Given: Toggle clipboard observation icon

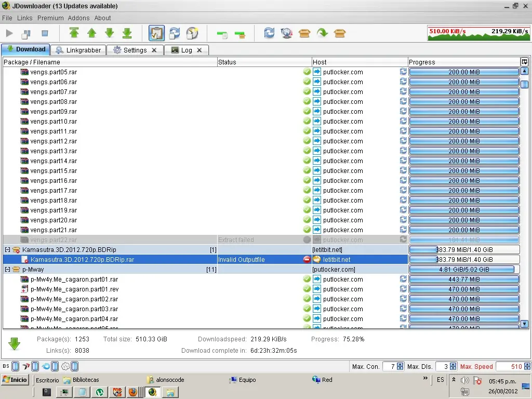Looking at the screenshot, I should [x=156, y=33].
